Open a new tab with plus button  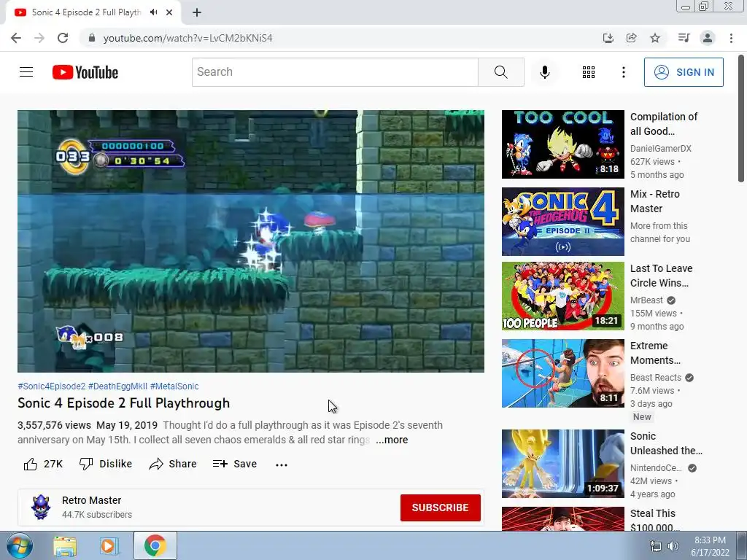(197, 12)
